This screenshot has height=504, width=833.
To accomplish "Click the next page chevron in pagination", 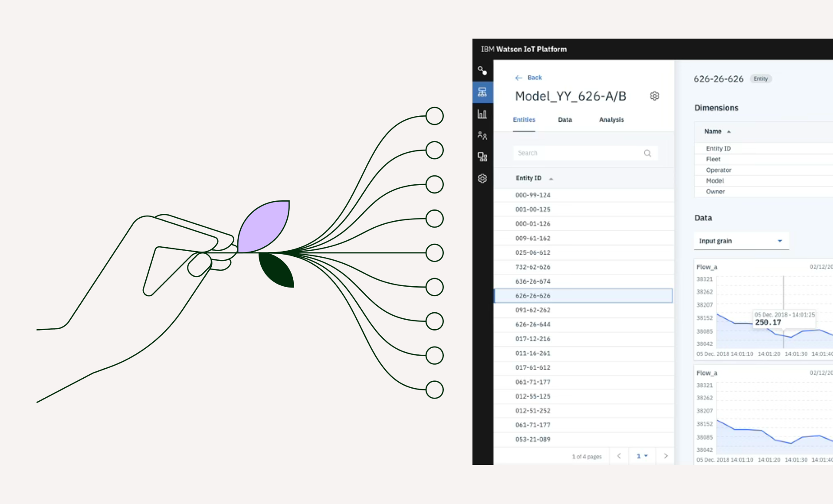I will tap(666, 456).
